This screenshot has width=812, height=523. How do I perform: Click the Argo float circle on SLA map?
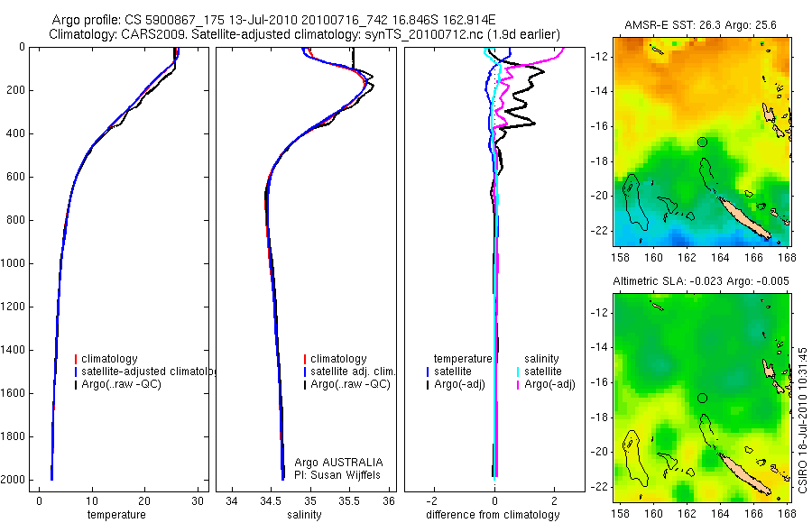pos(702,399)
